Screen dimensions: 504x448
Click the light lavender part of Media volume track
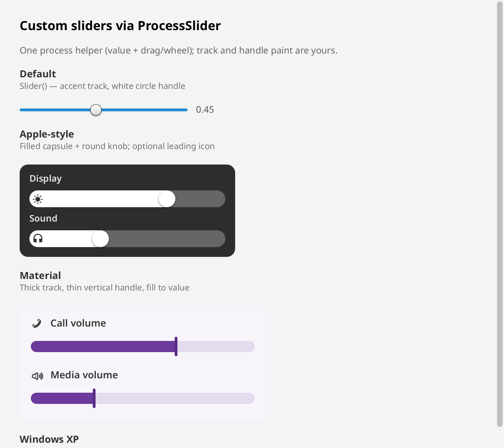(175, 398)
